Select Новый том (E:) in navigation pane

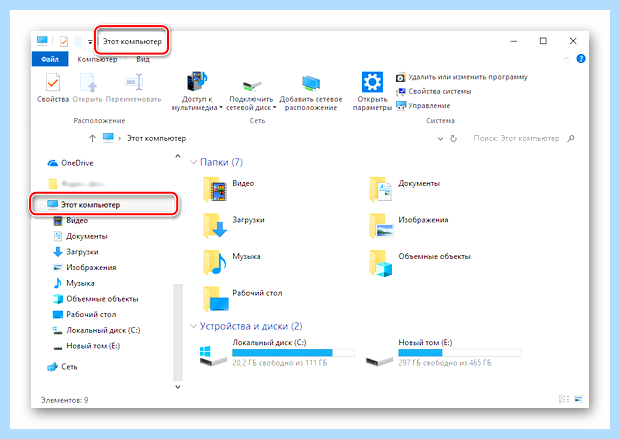click(x=87, y=346)
